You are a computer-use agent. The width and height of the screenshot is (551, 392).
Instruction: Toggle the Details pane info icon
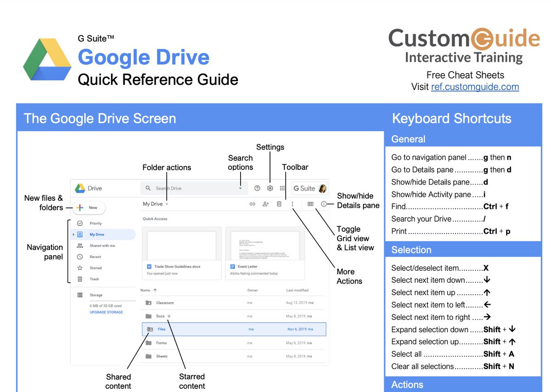(x=324, y=204)
